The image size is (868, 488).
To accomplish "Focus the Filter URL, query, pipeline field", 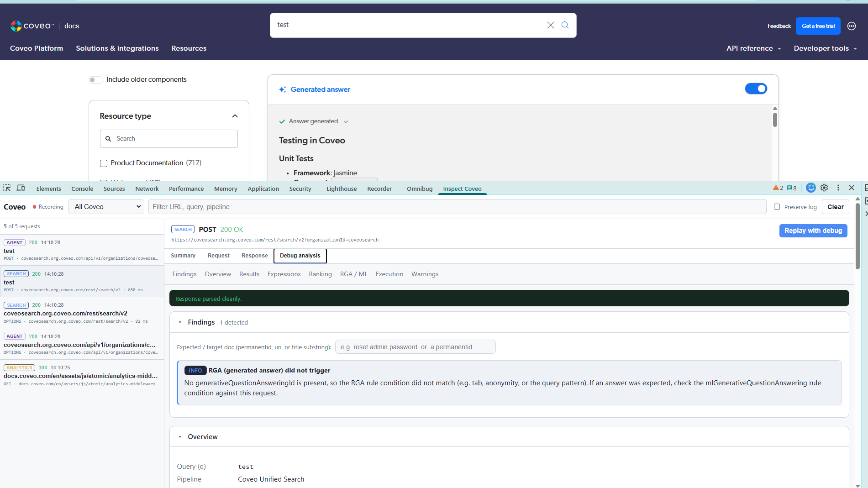I will [457, 207].
